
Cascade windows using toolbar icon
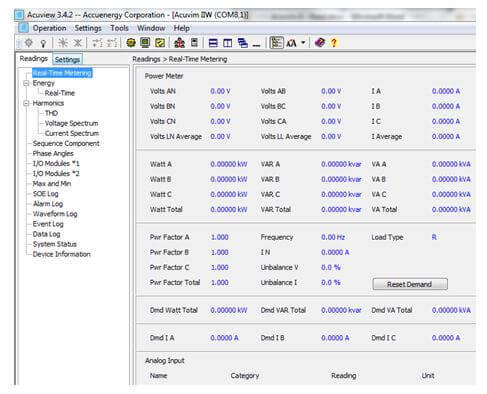coord(243,43)
